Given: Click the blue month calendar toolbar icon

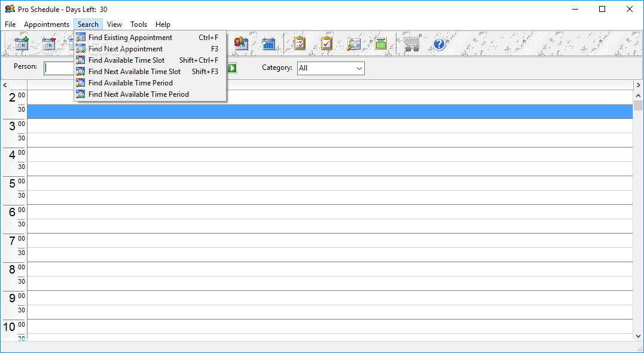Looking at the screenshot, I should (x=268, y=43).
